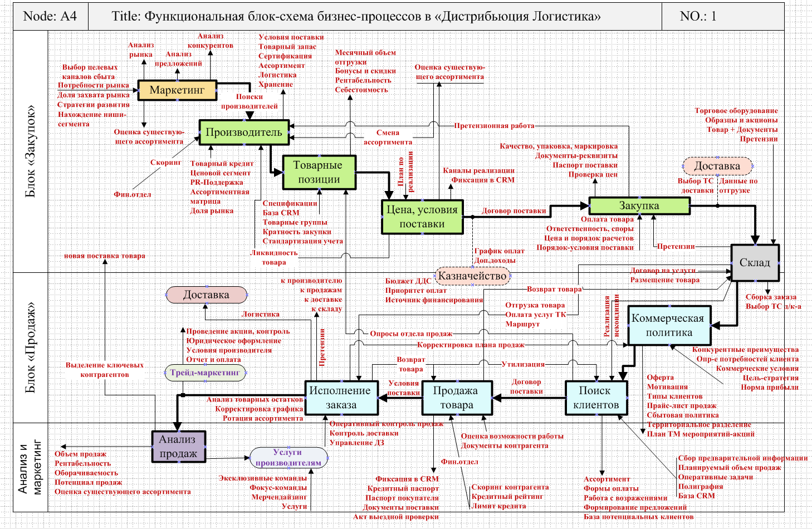Select the diagram Title header text

pos(356,16)
